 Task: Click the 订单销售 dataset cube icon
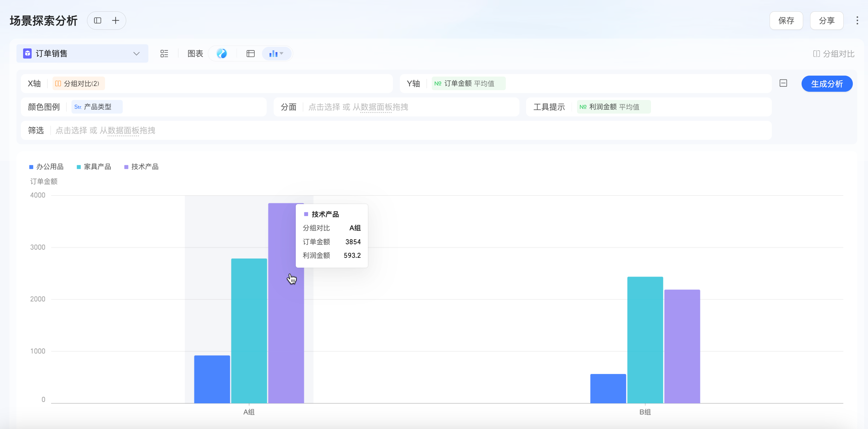27,53
